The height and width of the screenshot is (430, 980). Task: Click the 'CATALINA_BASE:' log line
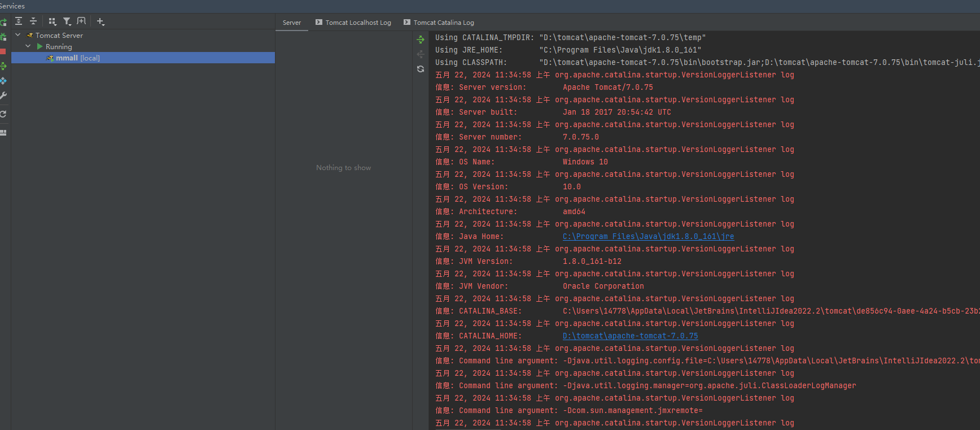[707, 311]
